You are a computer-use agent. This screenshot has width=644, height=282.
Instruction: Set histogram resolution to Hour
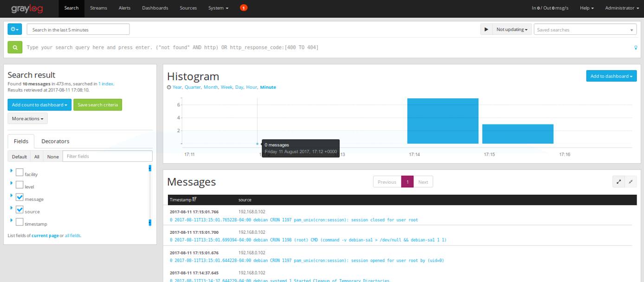click(251, 87)
